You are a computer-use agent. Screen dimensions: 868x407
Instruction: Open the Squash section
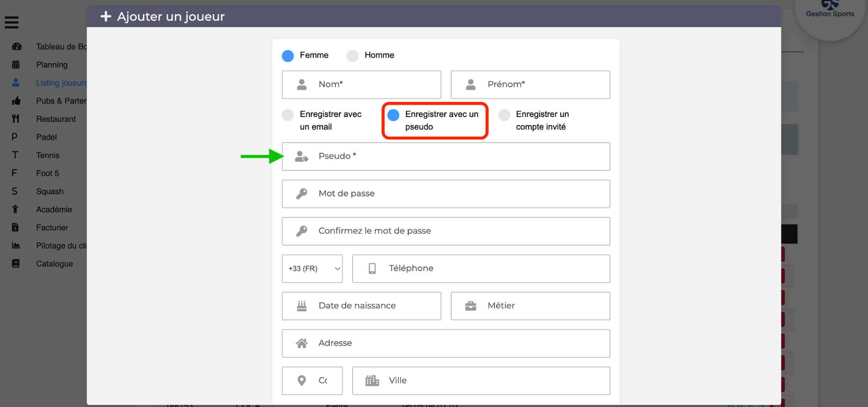pyautogui.click(x=50, y=191)
